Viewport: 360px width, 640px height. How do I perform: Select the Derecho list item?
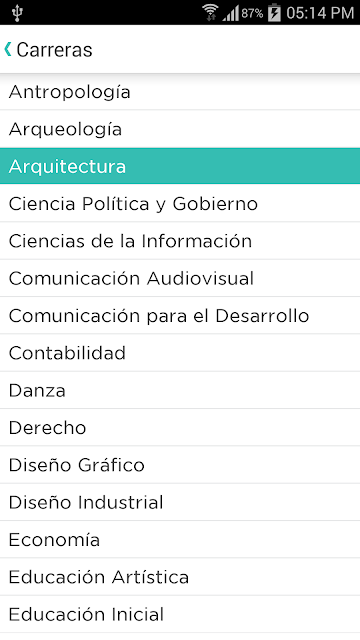[x=180, y=427]
